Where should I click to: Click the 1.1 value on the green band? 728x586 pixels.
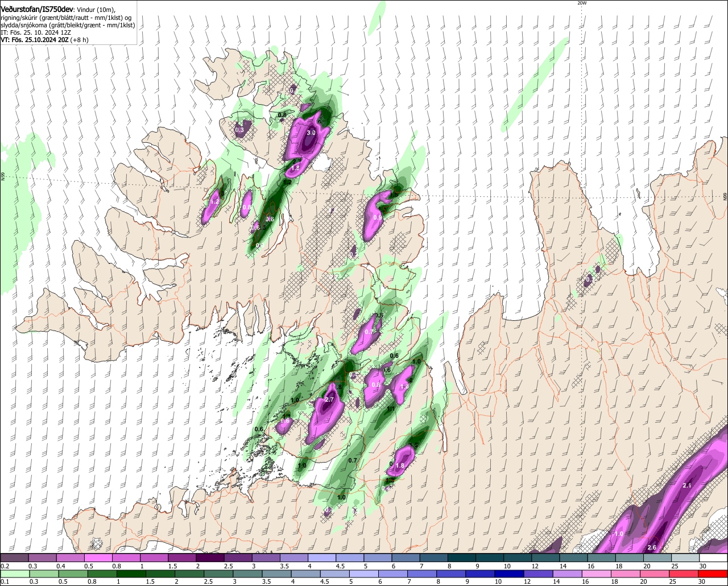391,409
